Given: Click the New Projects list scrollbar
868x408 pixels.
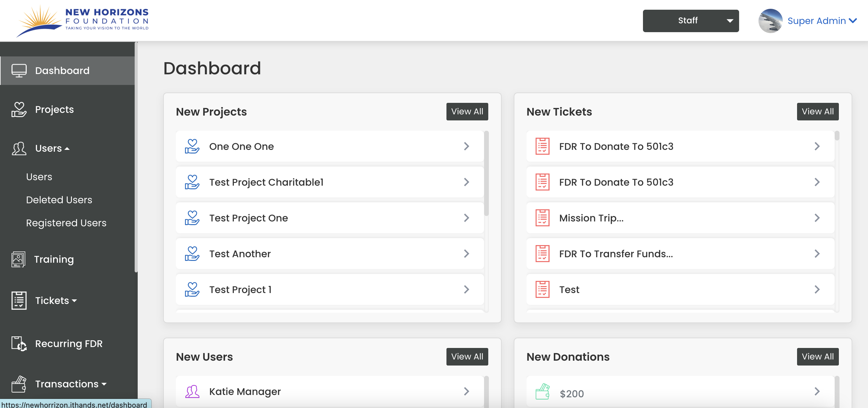Looking at the screenshot, I should pos(486,174).
